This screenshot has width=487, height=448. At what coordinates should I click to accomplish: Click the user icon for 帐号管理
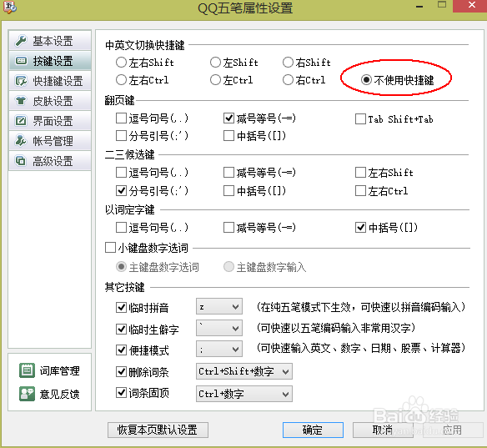pos(21,141)
